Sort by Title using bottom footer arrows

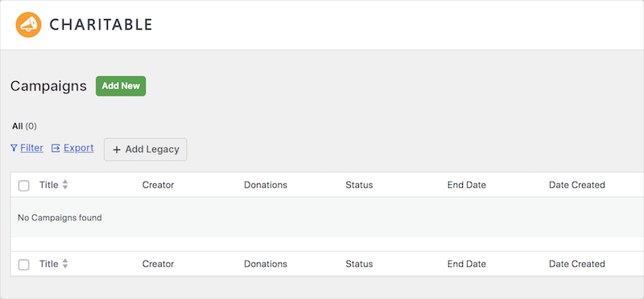pos(65,264)
